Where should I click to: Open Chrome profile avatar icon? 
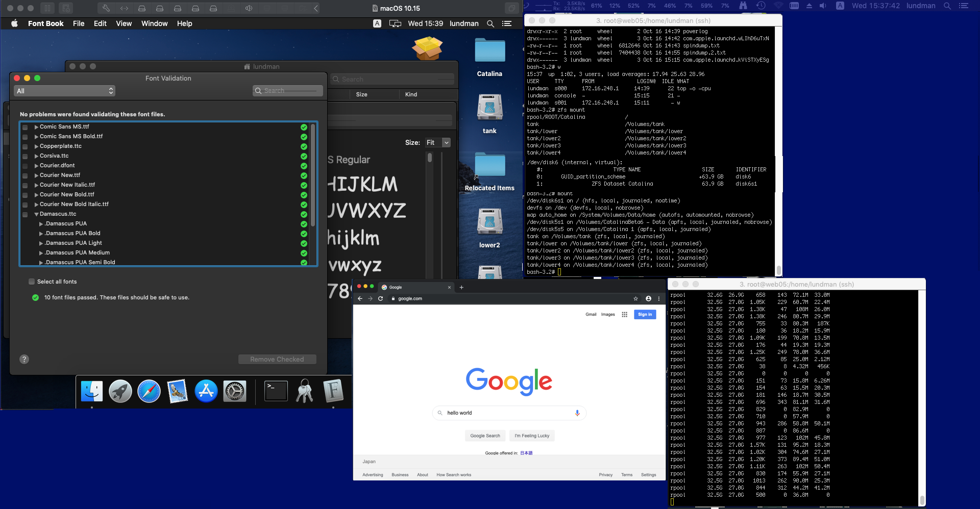[648, 298]
